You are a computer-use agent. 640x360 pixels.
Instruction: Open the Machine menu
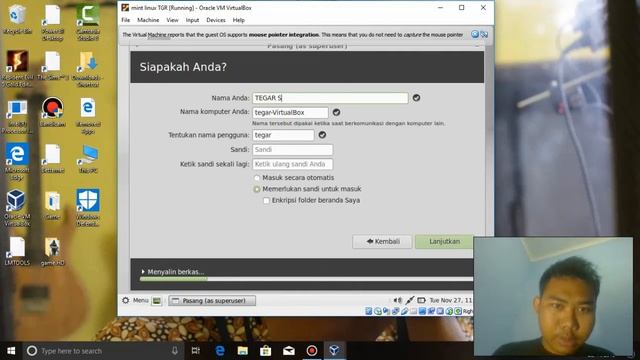coord(148,20)
